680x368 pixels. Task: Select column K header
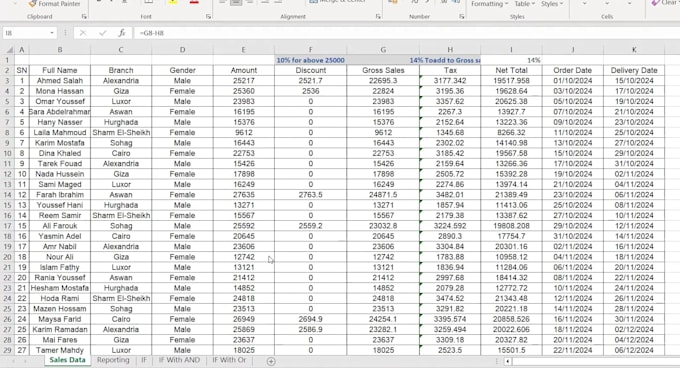tap(634, 50)
